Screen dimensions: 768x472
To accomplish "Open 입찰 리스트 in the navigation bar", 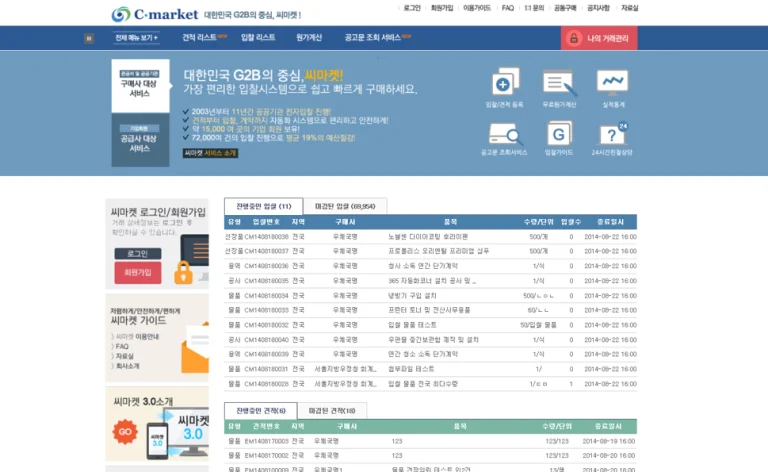I will tap(258, 38).
